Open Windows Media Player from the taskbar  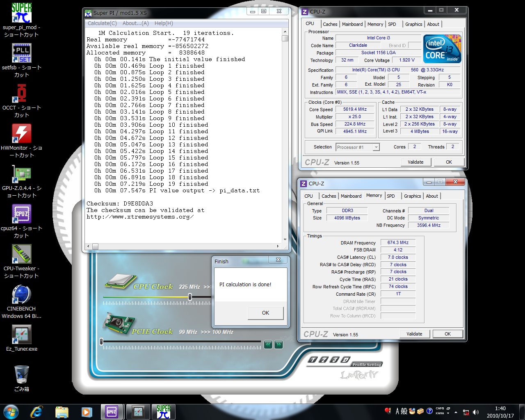click(87, 412)
